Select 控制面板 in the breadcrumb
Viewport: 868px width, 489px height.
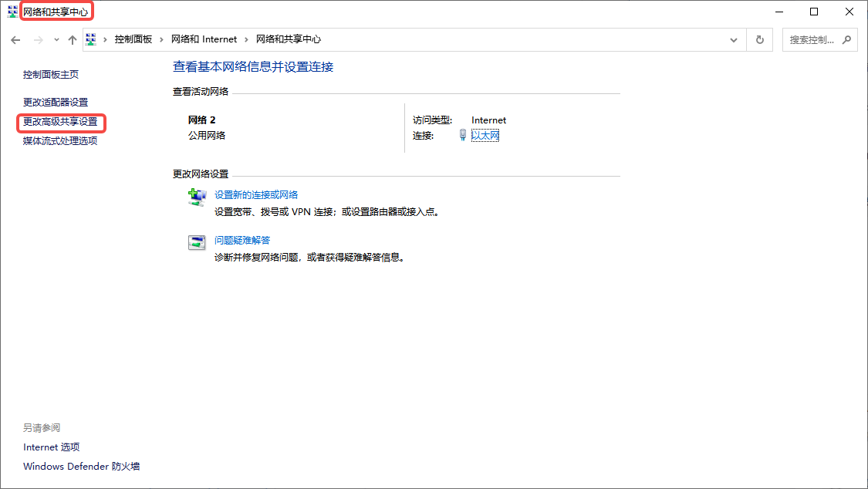point(133,39)
